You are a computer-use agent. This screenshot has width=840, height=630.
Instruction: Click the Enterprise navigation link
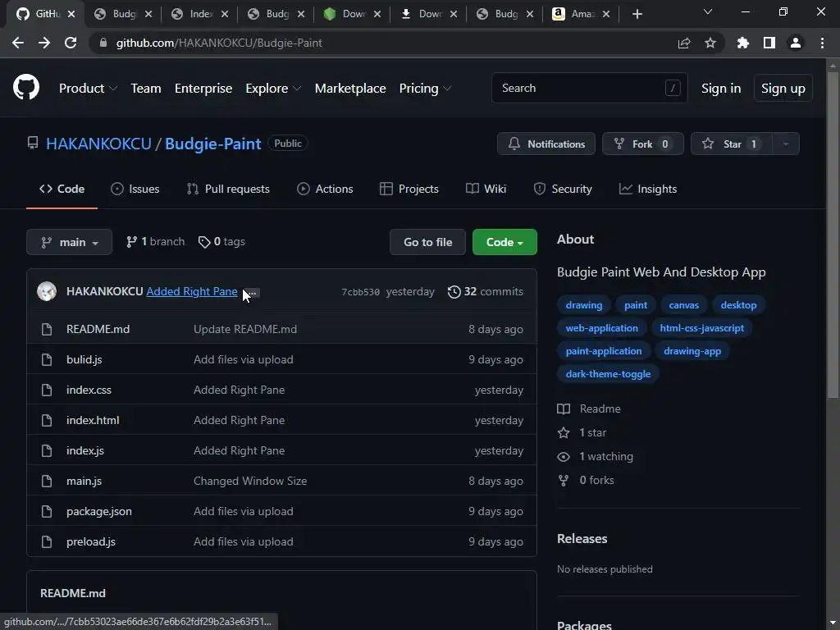coord(203,89)
